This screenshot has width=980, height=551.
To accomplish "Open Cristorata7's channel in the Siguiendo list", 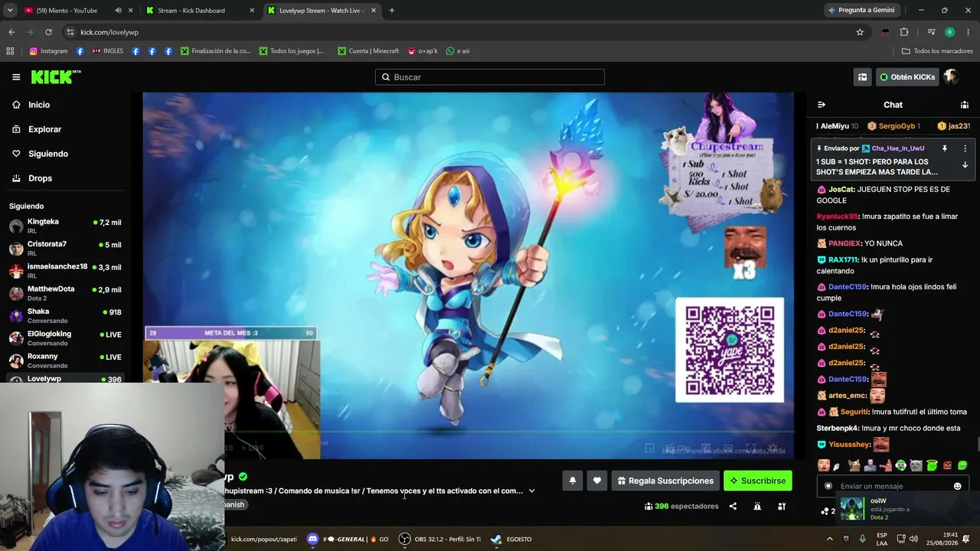I will point(65,248).
